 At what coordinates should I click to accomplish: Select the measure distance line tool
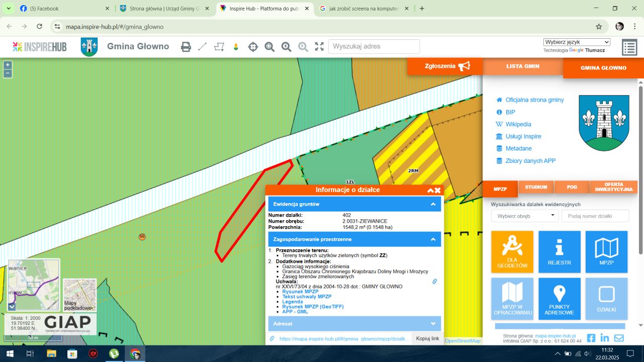202,47
